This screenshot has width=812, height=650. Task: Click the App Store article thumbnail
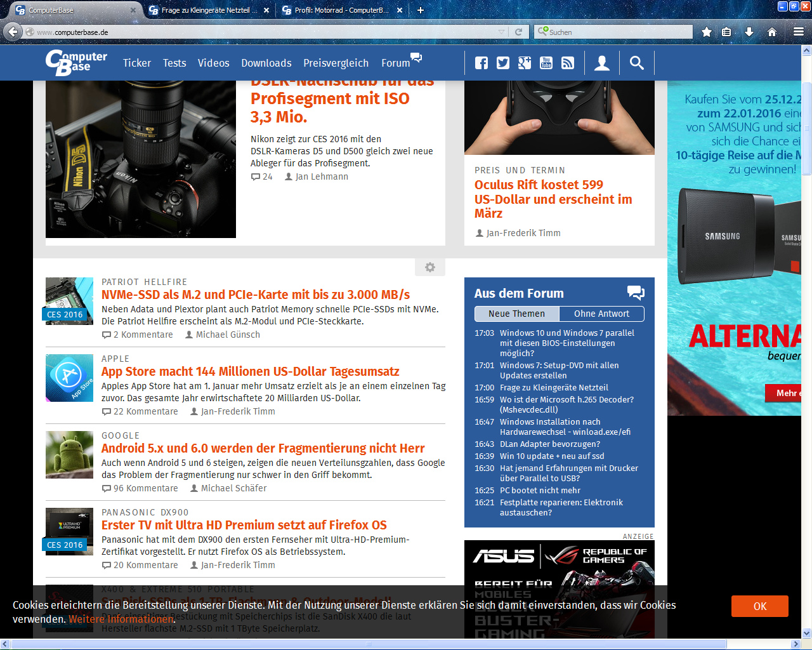tap(70, 378)
